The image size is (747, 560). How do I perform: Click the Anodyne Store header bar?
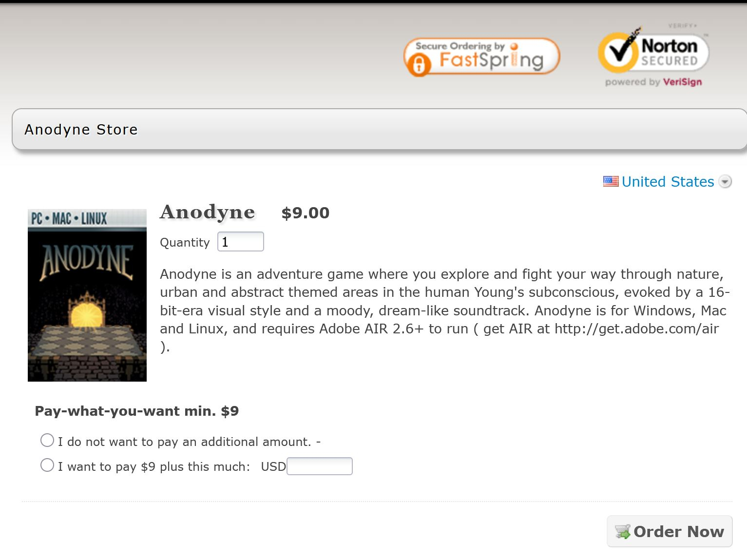pos(380,129)
